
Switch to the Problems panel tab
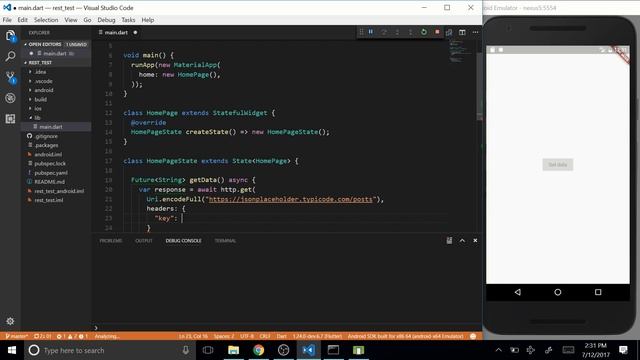pos(111,241)
